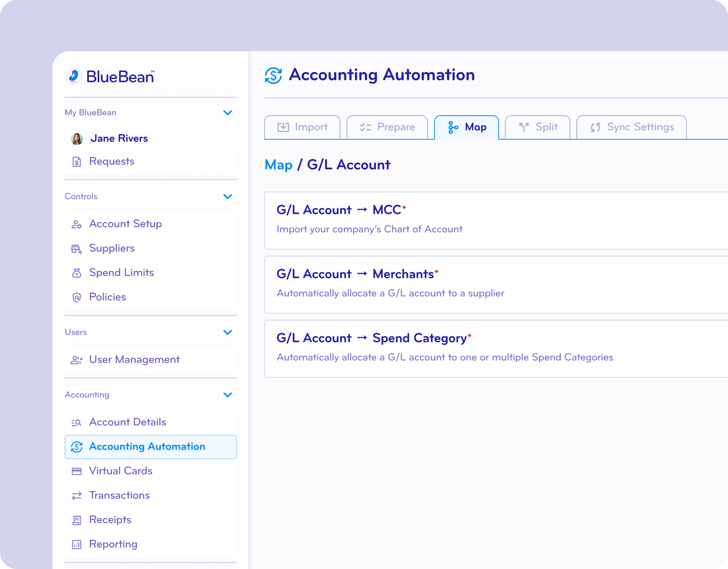Collapse the Users section

pos(228,332)
